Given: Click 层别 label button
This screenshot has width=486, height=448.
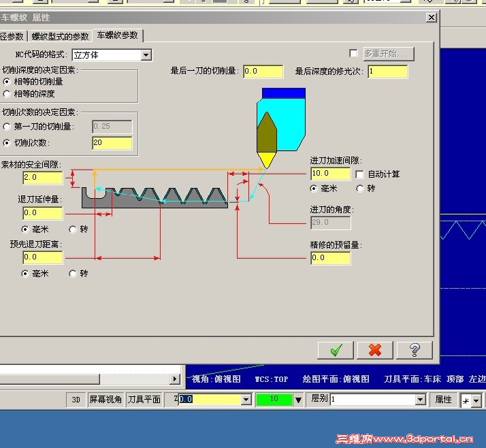Looking at the screenshot, I should (x=319, y=399).
